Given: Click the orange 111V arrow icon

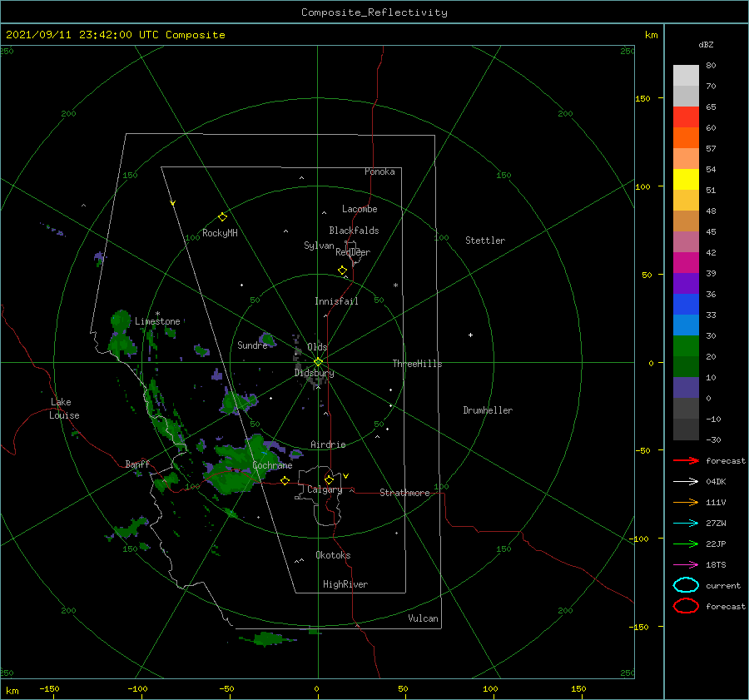Looking at the screenshot, I should point(686,502).
